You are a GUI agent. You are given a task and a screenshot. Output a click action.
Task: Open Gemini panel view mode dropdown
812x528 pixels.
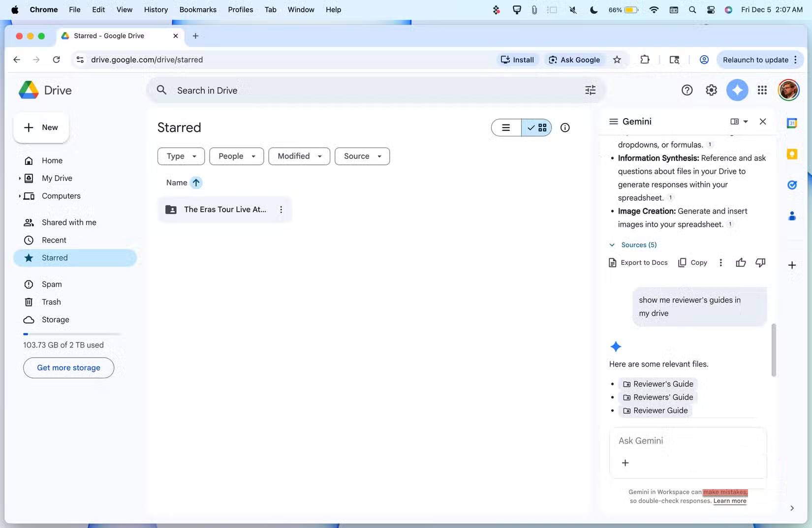click(x=739, y=122)
